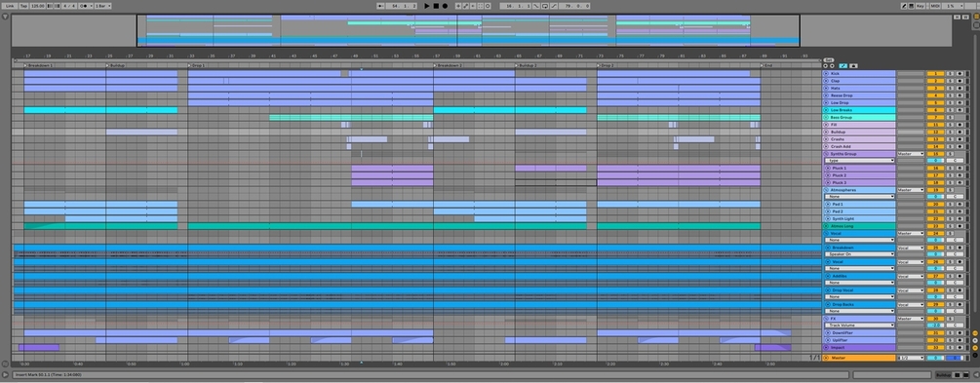The image size is (980, 383).
Task: Solo the Bass Group track
Action: 950,118
